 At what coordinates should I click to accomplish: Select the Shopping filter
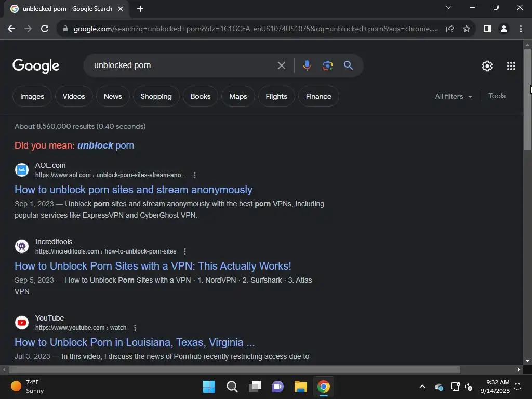point(156,96)
